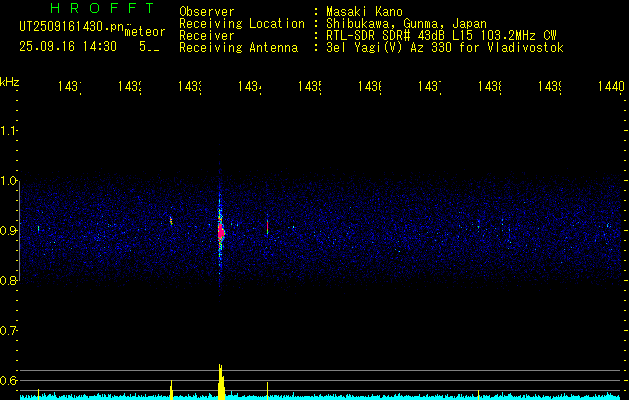Viewport: 629px width, 400px height.
Task: Click the thin white vertical line in spectrogram
Action: [267, 228]
